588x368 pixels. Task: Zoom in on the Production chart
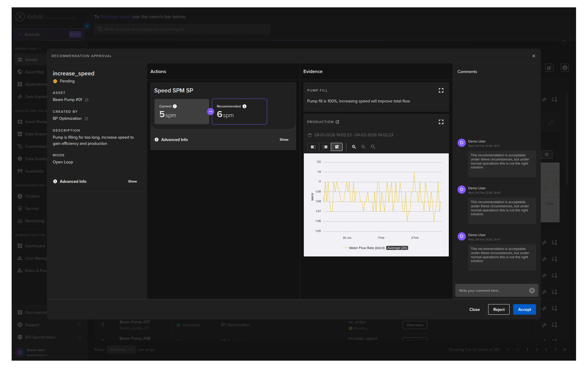pyautogui.click(x=354, y=147)
